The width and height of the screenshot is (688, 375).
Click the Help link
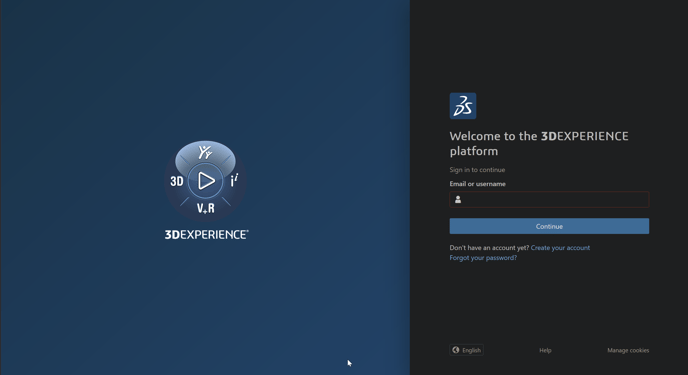pyautogui.click(x=545, y=350)
